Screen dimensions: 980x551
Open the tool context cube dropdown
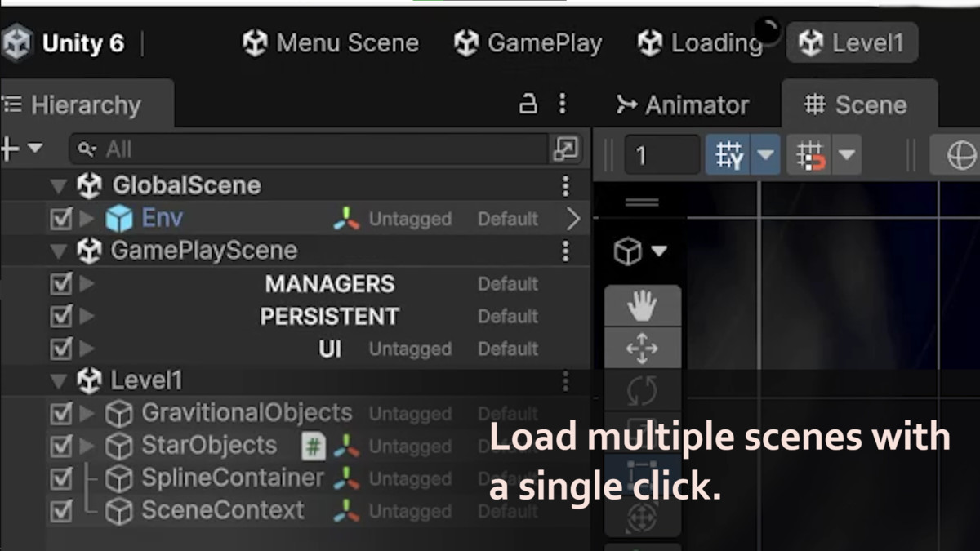639,252
